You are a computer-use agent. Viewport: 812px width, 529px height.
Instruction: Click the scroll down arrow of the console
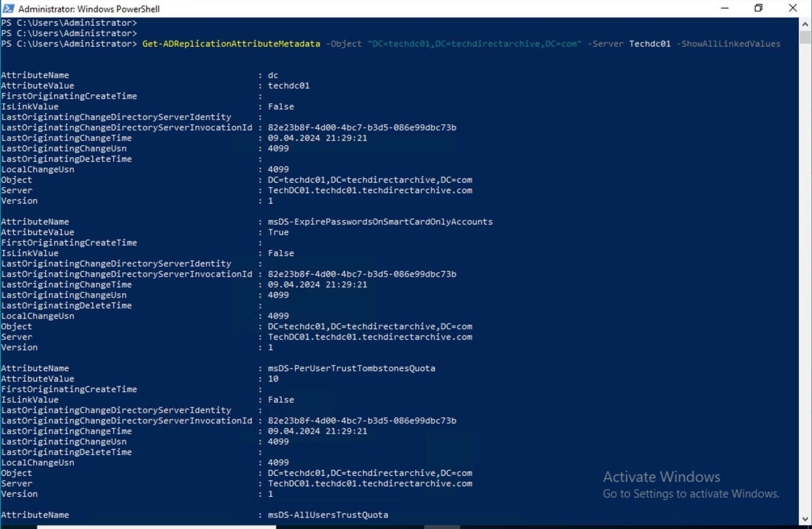pos(805,519)
